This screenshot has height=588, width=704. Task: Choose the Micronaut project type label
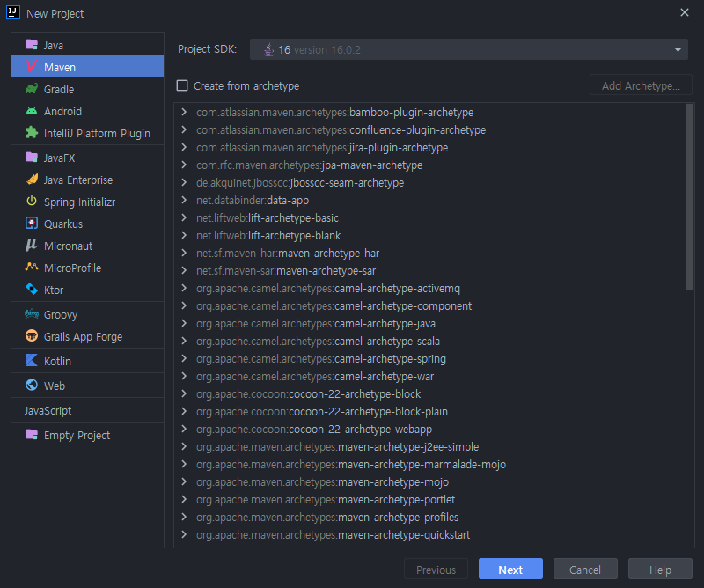point(69,246)
